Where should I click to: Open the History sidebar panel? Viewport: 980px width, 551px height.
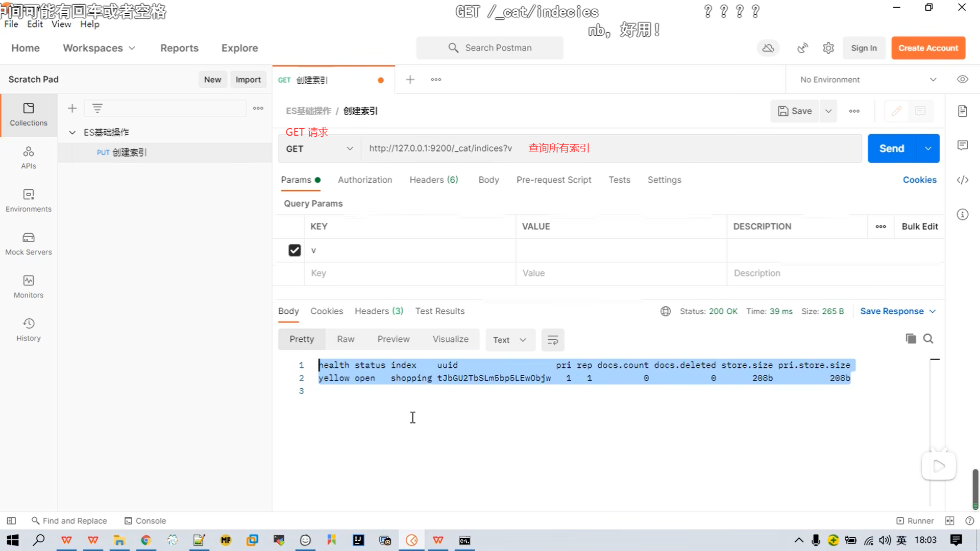[x=29, y=330]
